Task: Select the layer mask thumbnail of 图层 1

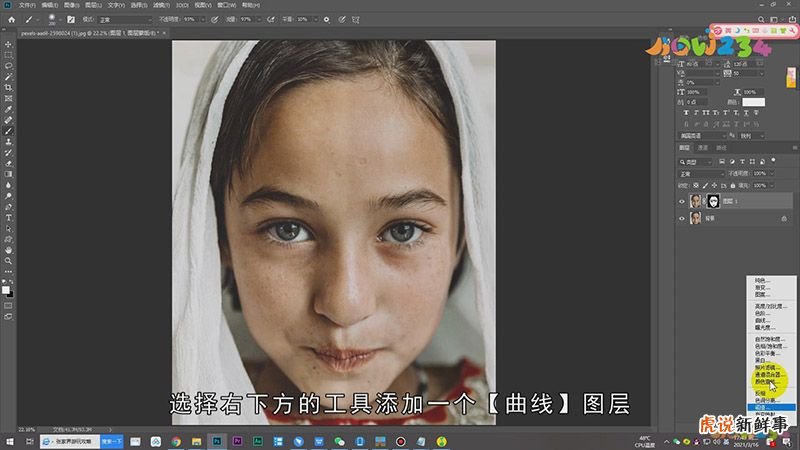Action: 713,202
